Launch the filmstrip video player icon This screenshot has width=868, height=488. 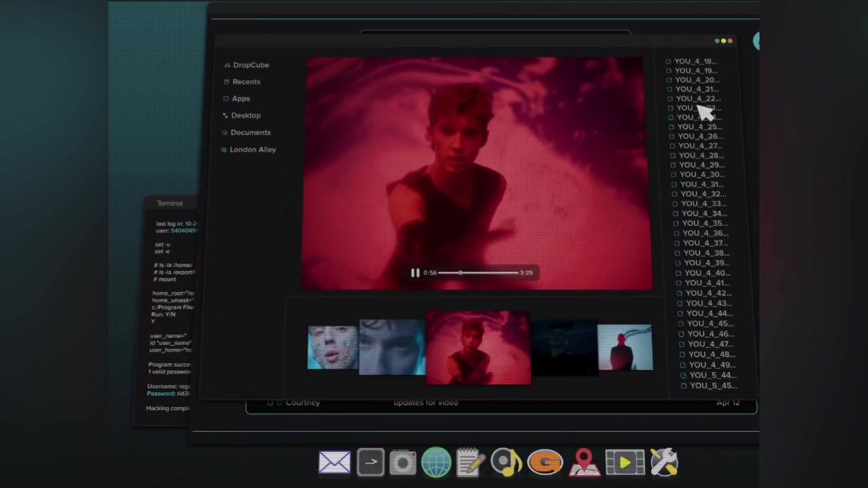click(x=625, y=463)
